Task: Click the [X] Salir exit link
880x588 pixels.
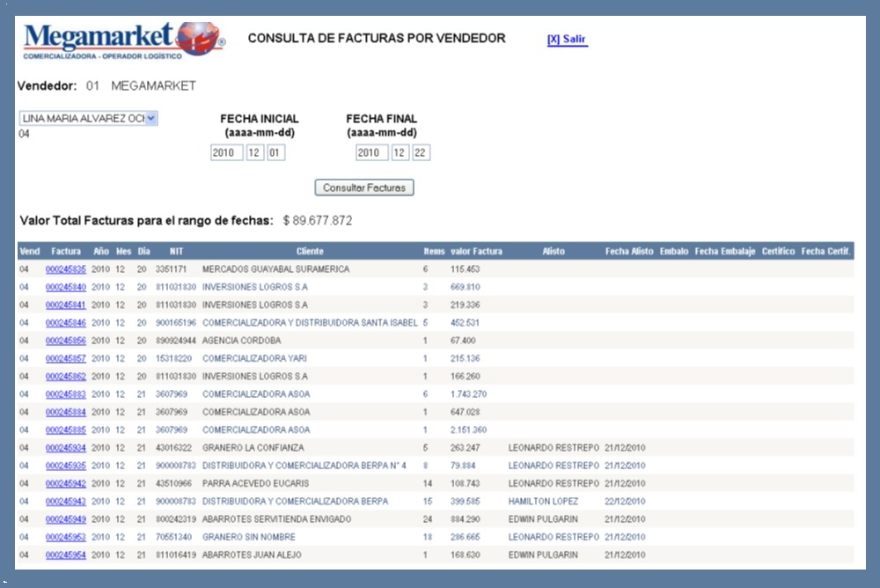Action: (567, 40)
